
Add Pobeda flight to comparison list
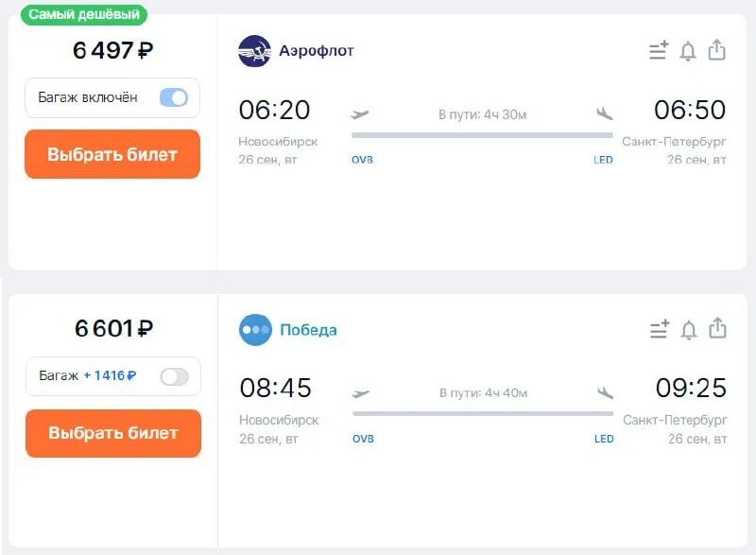click(x=660, y=330)
